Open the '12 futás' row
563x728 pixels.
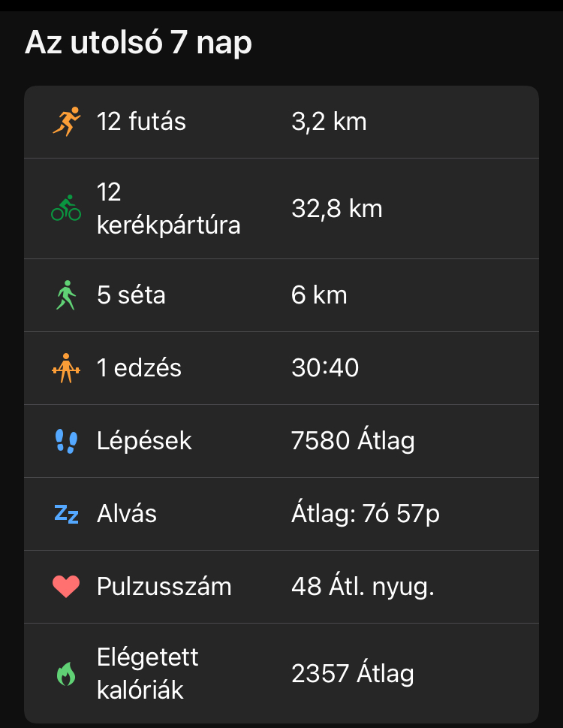[x=141, y=122]
